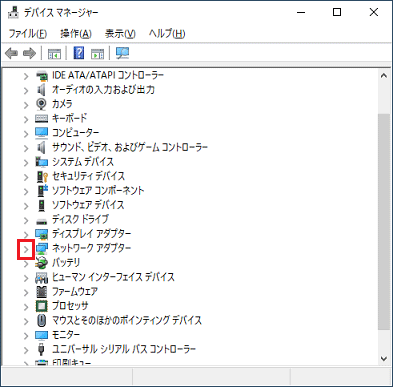The image size is (393, 387).
Task: Select the マウスとそのほかのポインティング デバイス row text
Action: pos(127,320)
